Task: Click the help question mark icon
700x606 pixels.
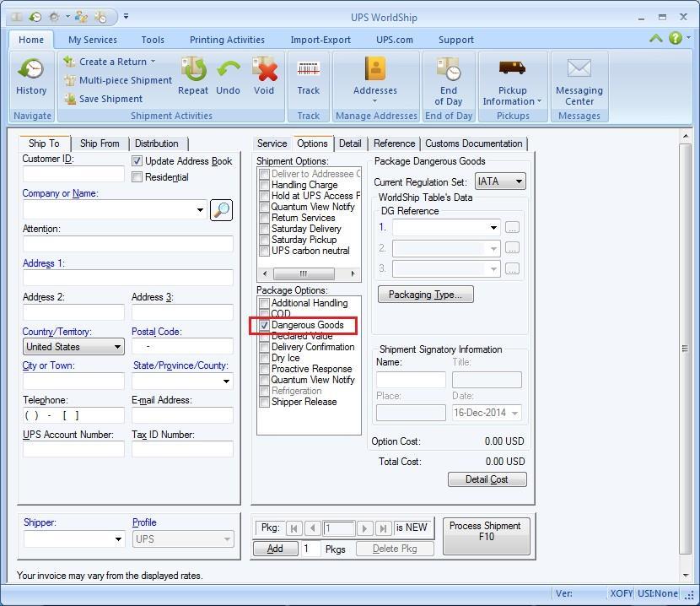Action: point(675,39)
